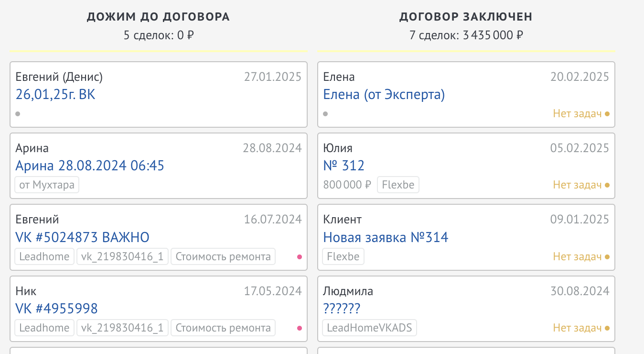Click the "Договор заключен" column header
Viewport: 644px width, 354px height.
(466, 17)
